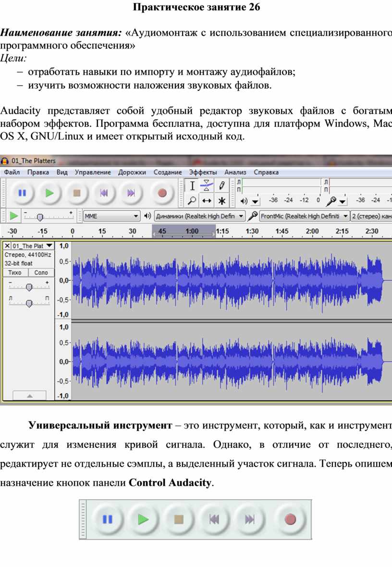Open the input meter dropdown arrow
This screenshot has width=392, height=567.
[x=342, y=201]
